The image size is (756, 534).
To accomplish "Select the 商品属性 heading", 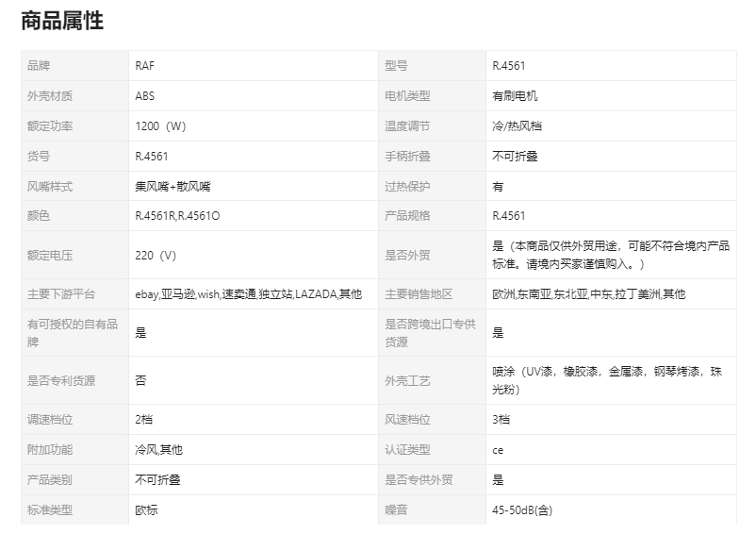I will click(62, 21).
